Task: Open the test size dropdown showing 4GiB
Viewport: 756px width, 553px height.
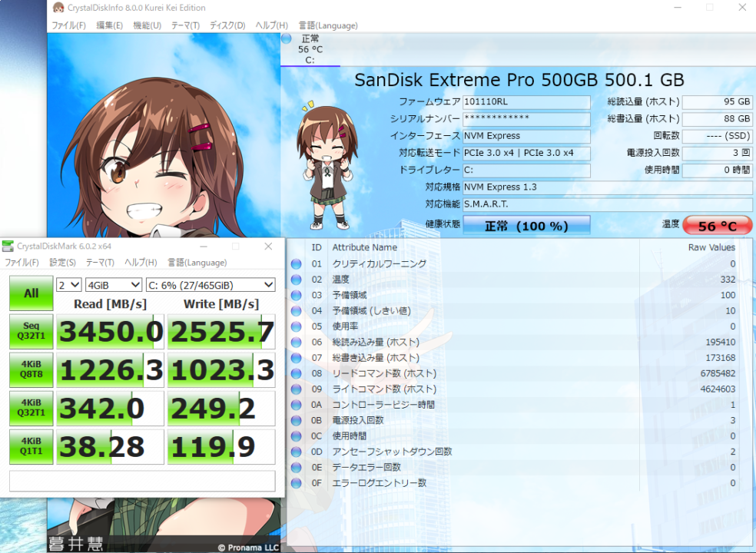Action: coord(114,285)
